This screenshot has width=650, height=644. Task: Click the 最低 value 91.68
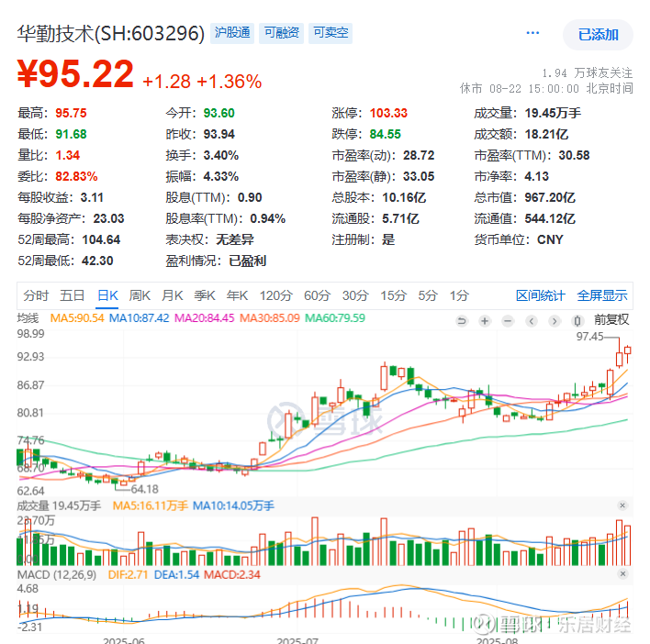pyautogui.click(x=71, y=134)
